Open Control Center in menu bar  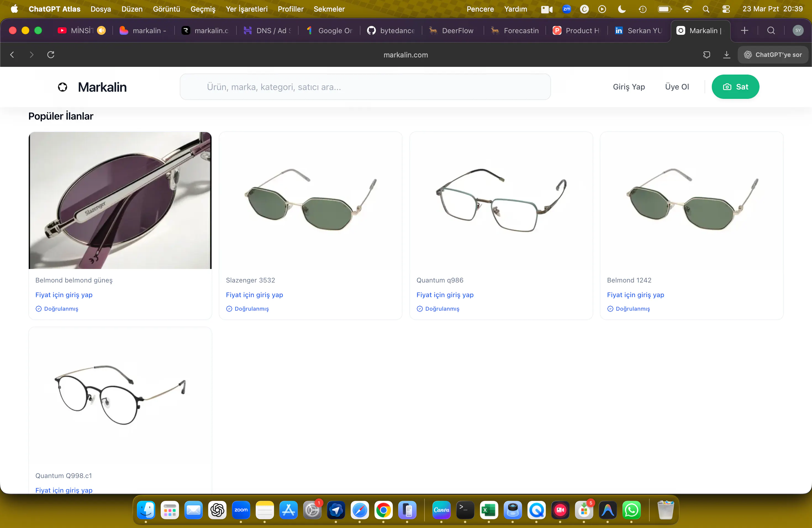click(726, 9)
